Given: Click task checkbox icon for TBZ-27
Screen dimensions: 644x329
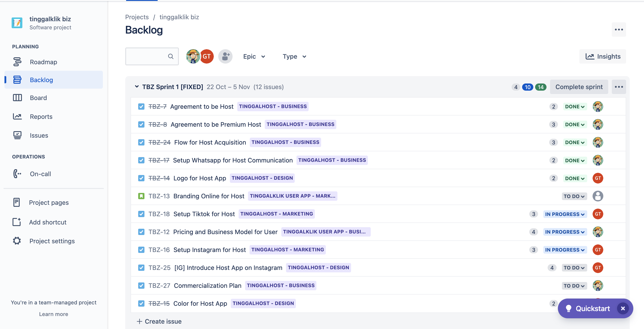Looking at the screenshot, I should (141, 285).
